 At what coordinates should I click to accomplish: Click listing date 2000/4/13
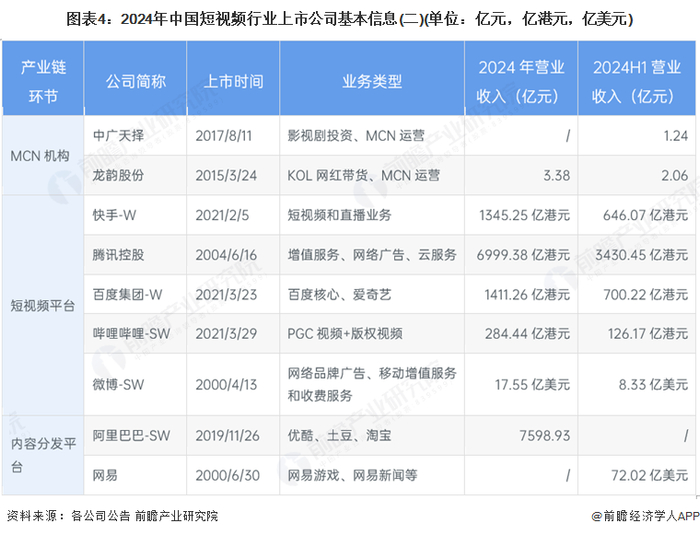(x=226, y=384)
